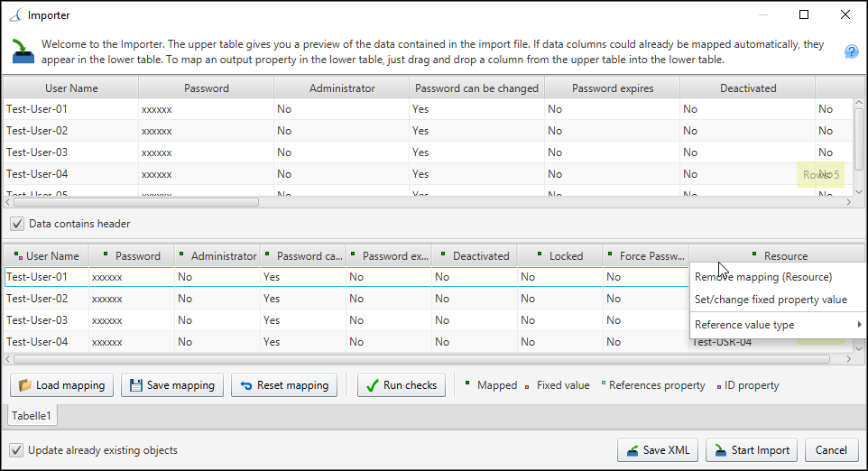This screenshot has width=868, height=471.
Task: Click the green mapped marker on Resource column
Action: (754, 254)
